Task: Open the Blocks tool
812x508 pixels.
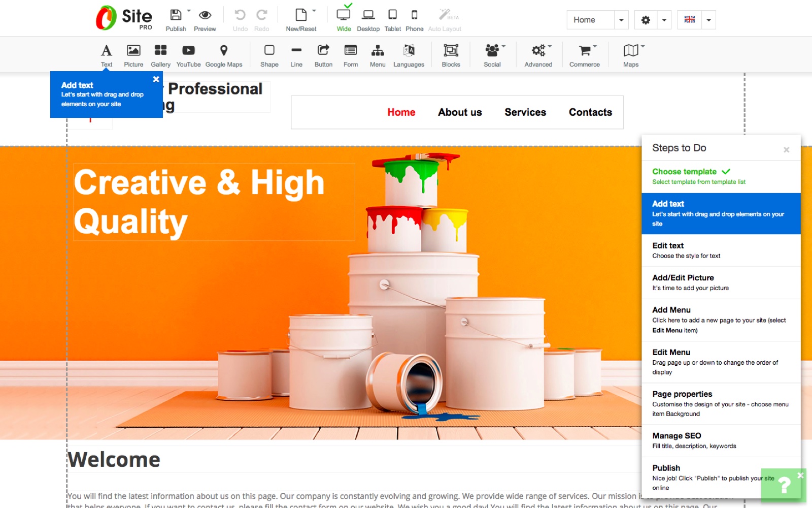Action: click(451, 51)
